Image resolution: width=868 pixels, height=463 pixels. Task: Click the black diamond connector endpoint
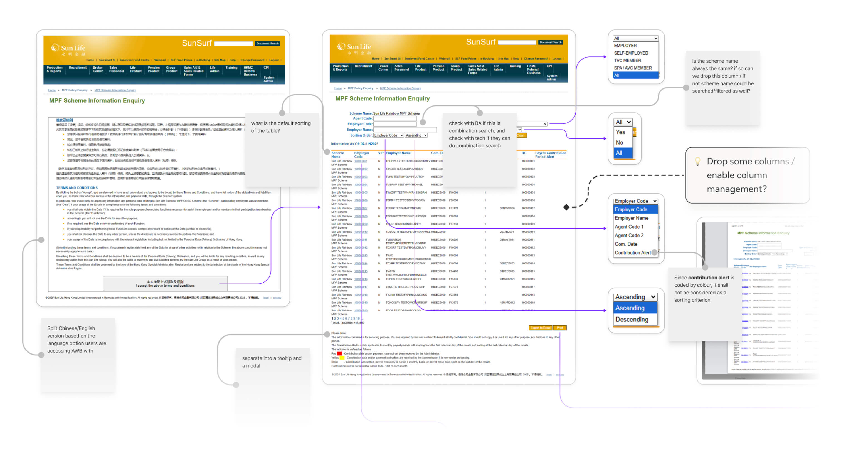pyautogui.click(x=566, y=207)
